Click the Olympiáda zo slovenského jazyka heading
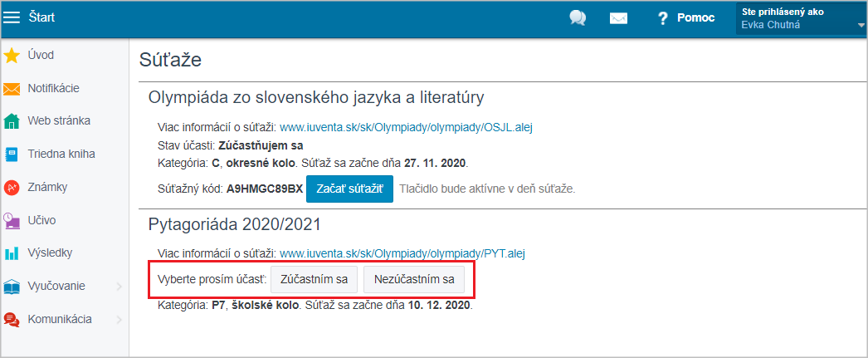This screenshot has width=868, height=358. pyautogui.click(x=316, y=98)
